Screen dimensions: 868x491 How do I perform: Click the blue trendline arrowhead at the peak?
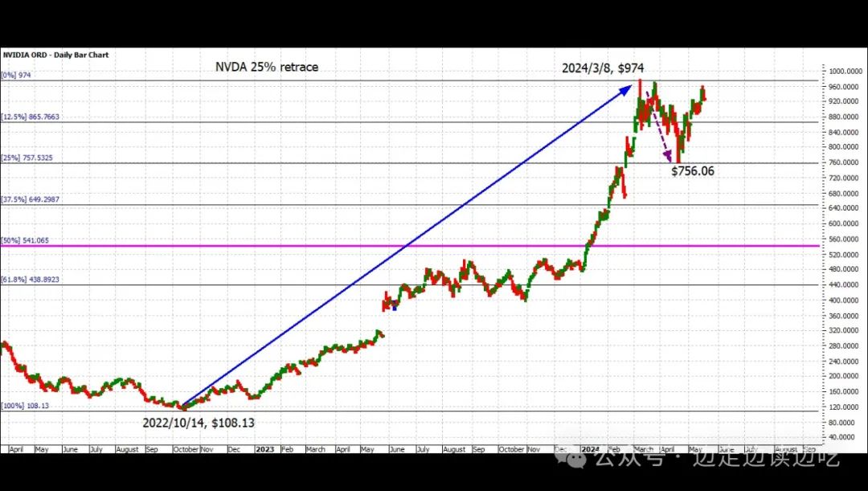625,90
